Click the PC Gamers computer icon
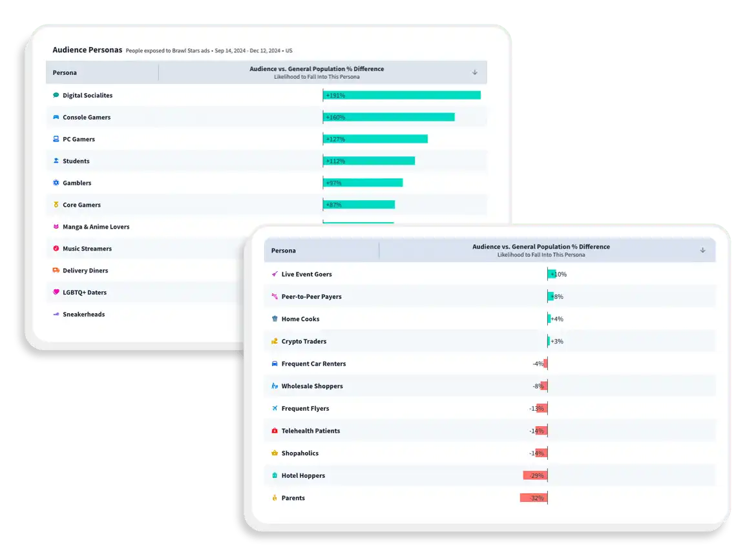Image resolution: width=756 pixels, height=556 pixels. [x=56, y=139]
